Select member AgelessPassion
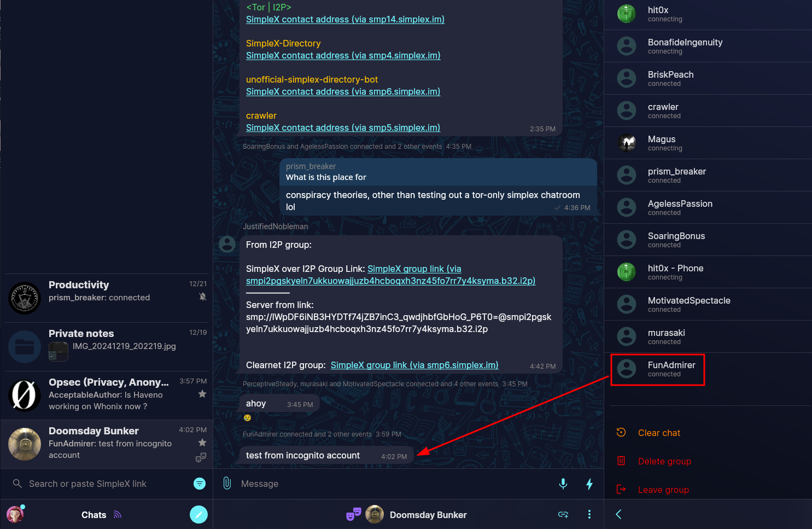This screenshot has height=529, width=812. [708, 207]
